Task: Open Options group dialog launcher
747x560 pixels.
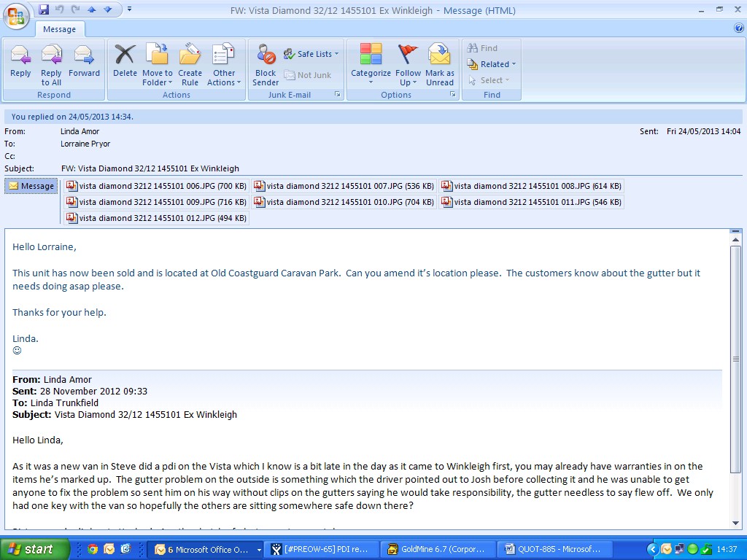Action: [452, 94]
